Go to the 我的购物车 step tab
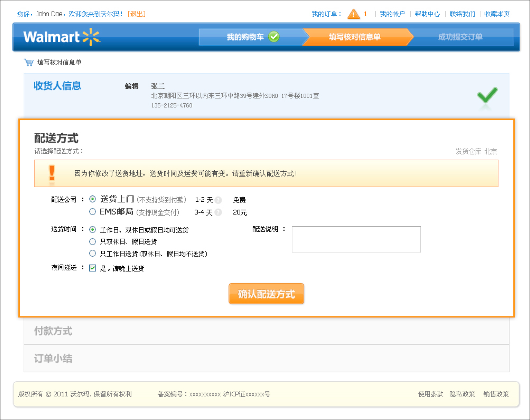Viewport: 530px width, 420px height. (x=245, y=37)
